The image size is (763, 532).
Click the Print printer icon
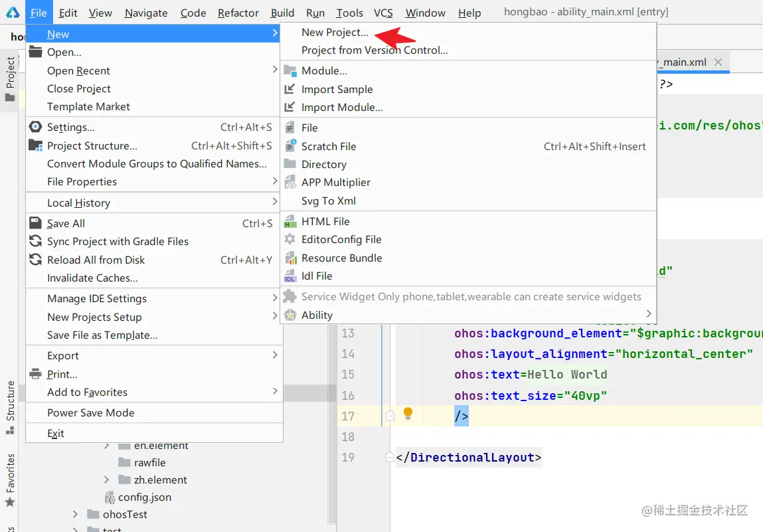tap(35, 374)
